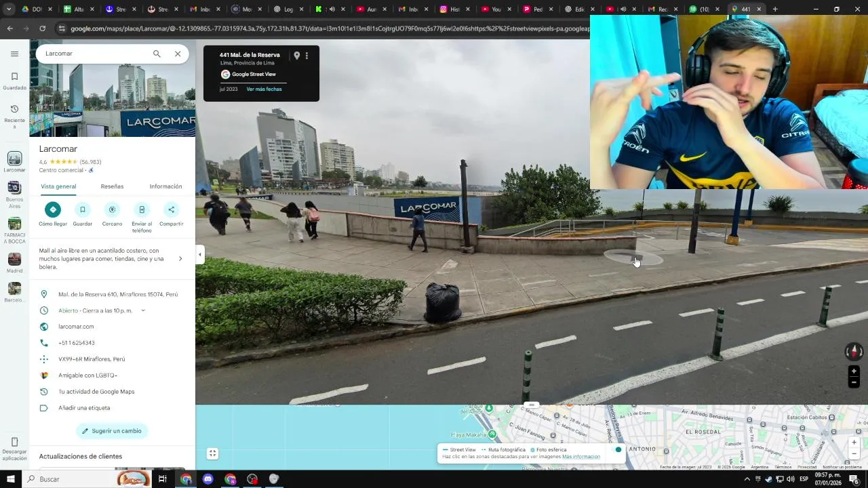The image size is (868, 488).
Task: Click the Compartir share icon
Action: (172, 209)
